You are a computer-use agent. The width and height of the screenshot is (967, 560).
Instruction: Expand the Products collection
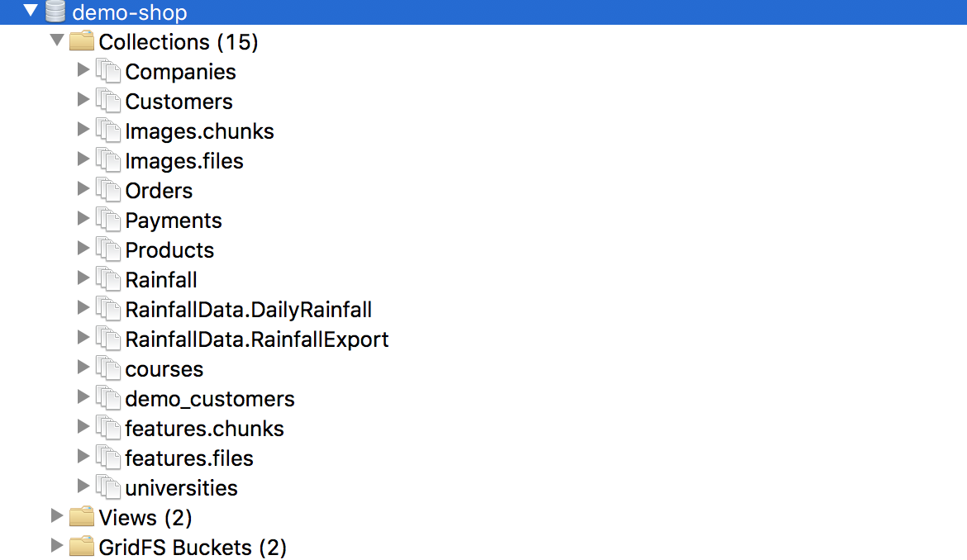coord(83,249)
